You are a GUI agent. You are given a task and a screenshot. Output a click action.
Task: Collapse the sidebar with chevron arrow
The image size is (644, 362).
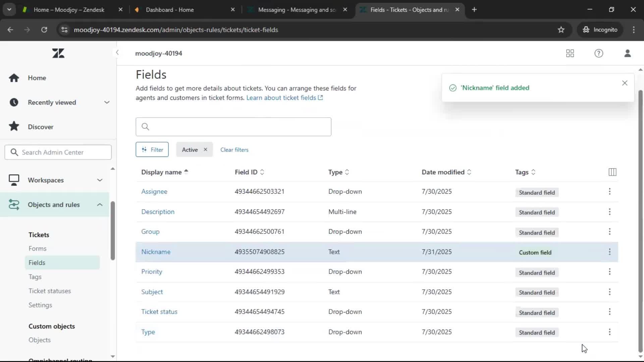117,53
